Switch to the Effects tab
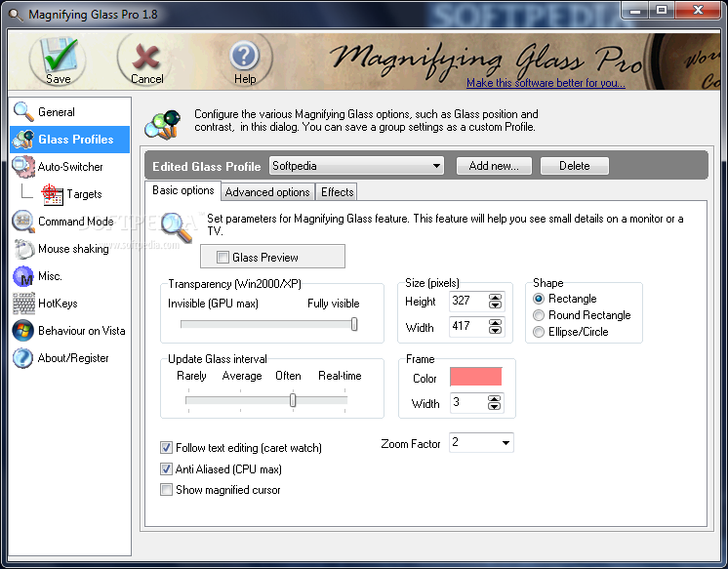The image size is (728, 569). coord(337,192)
